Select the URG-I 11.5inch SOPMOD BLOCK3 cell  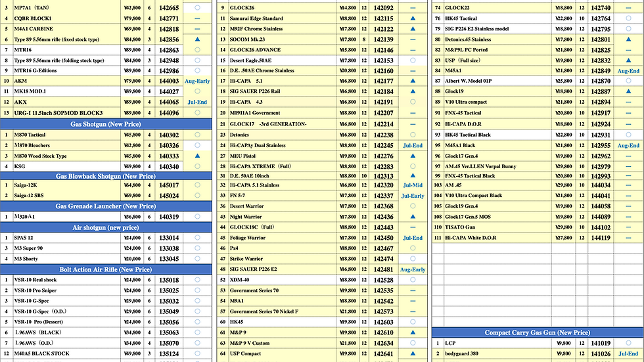coord(66,113)
